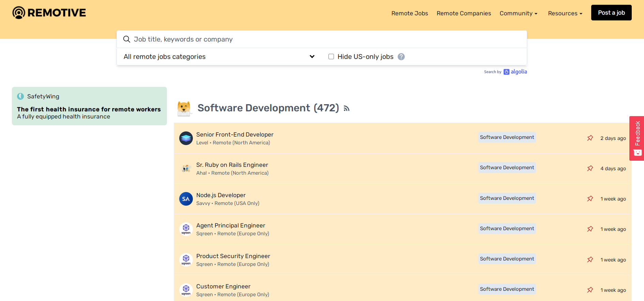Viewport: 644px width, 301px height.
Task: Go to Remote Jobs page
Action: (410, 13)
